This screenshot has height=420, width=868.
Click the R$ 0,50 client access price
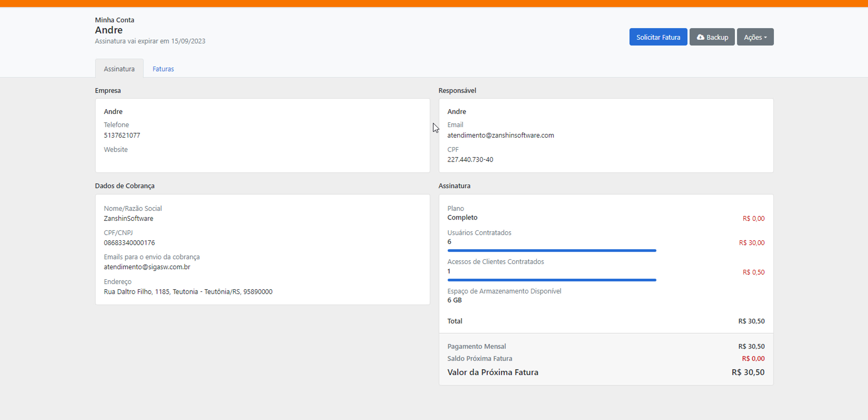[753, 272]
